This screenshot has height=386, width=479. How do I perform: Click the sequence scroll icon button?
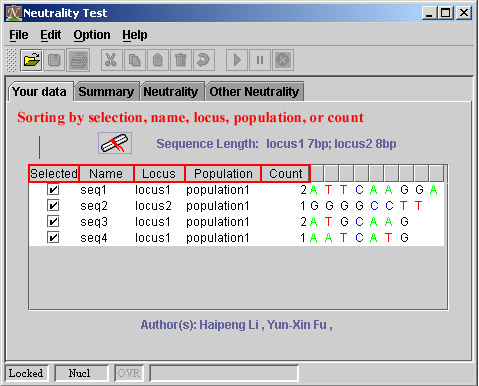pyautogui.click(x=115, y=143)
